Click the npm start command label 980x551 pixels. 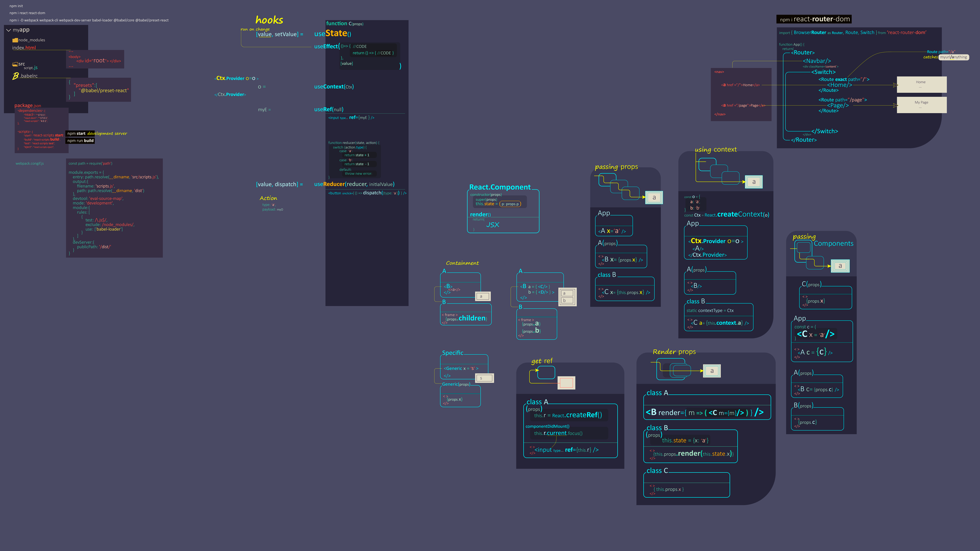point(76,134)
